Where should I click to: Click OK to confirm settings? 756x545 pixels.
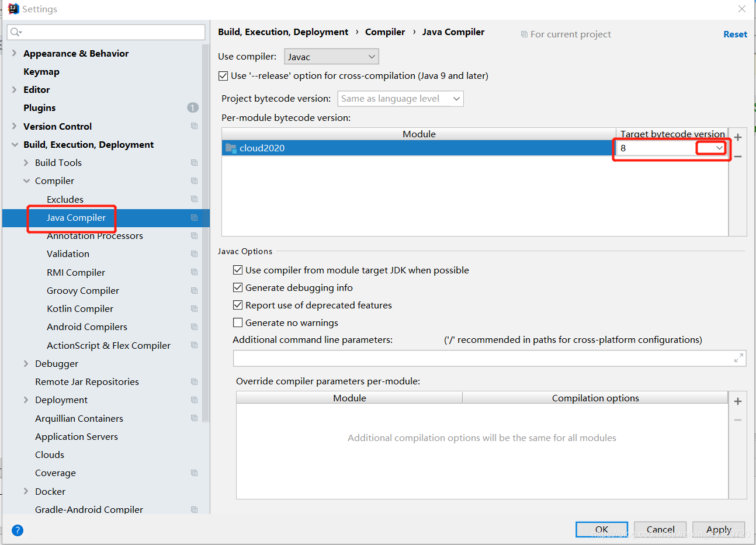(602, 529)
